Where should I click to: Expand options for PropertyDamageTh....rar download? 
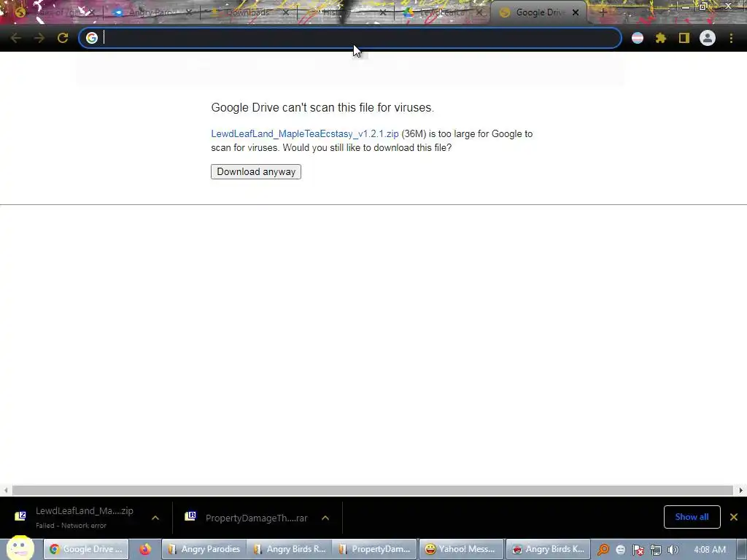pos(325,518)
